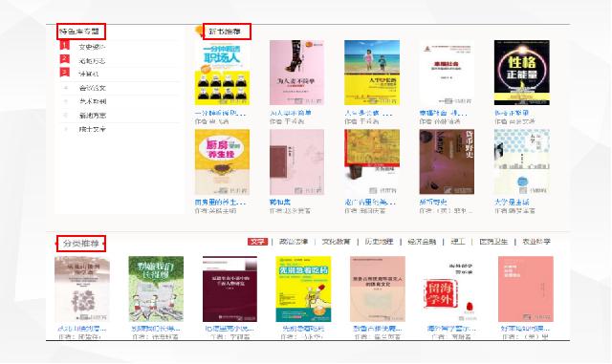The image size is (612, 364).
Task: Select the 经济金融 category tab
Action: tap(422, 242)
